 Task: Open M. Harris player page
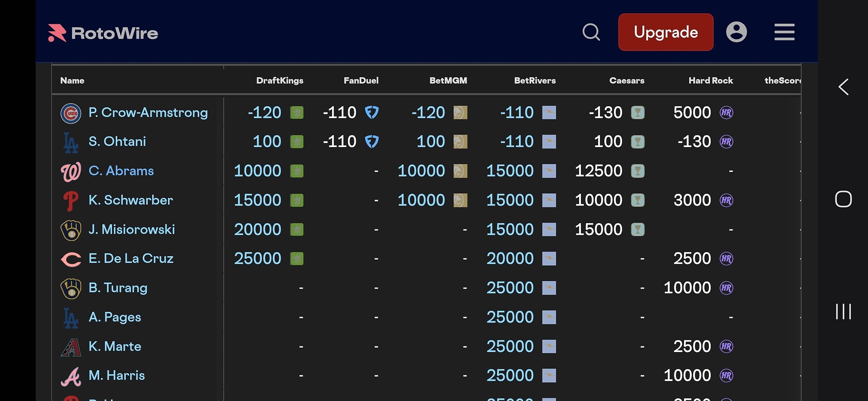pyautogui.click(x=117, y=376)
